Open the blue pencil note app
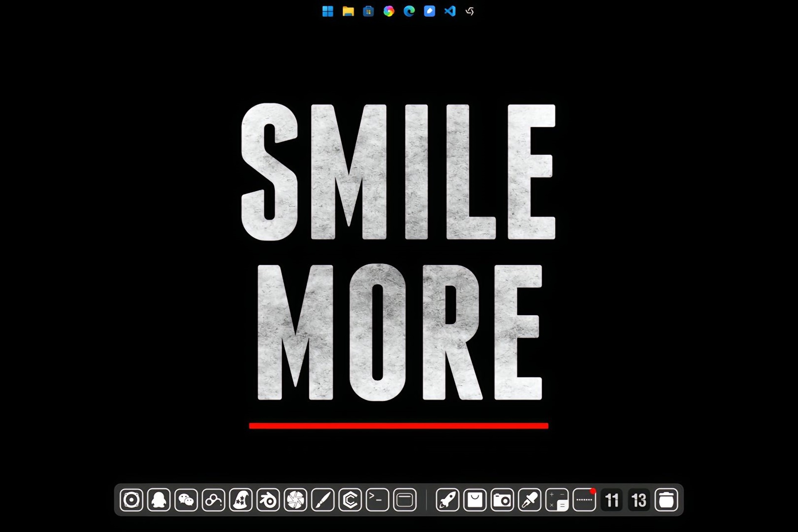The width and height of the screenshot is (798, 532). (429, 11)
